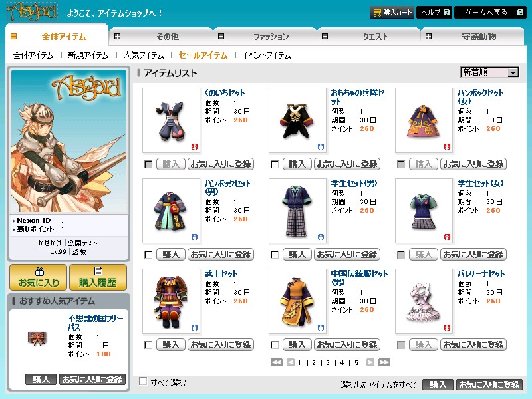Switch to the 守護動物 tab
This screenshot has height=399, width=532.
click(x=478, y=37)
